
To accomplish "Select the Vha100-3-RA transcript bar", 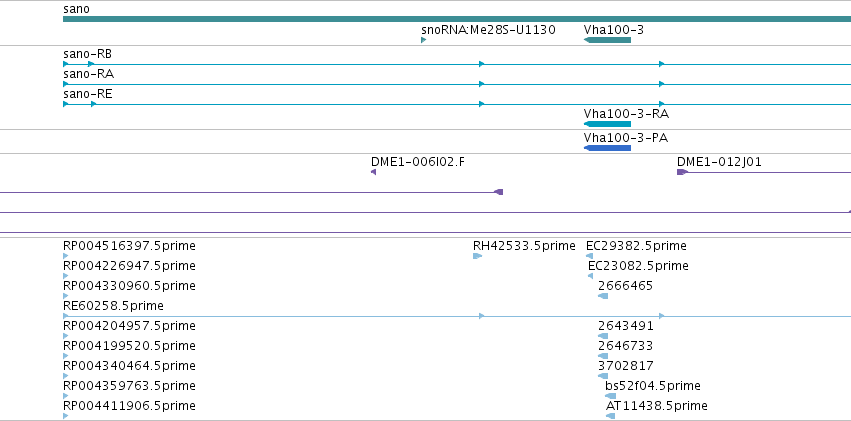I will tap(607, 124).
